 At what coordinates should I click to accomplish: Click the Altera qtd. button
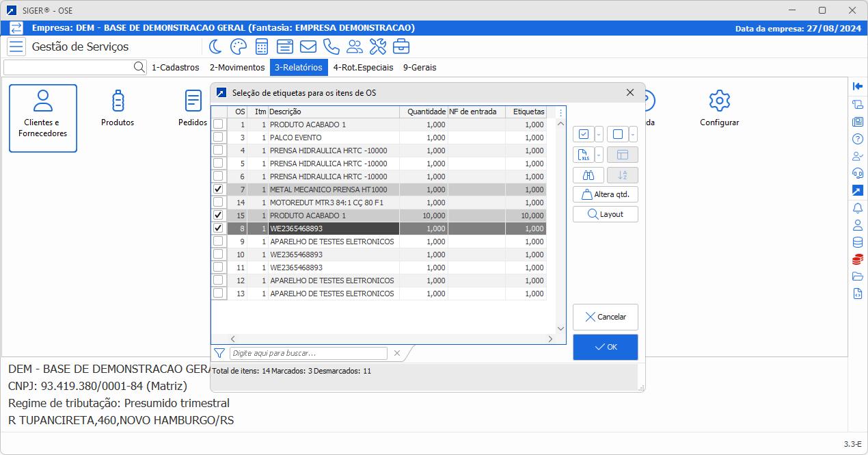pyautogui.click(x=605, y=194)
